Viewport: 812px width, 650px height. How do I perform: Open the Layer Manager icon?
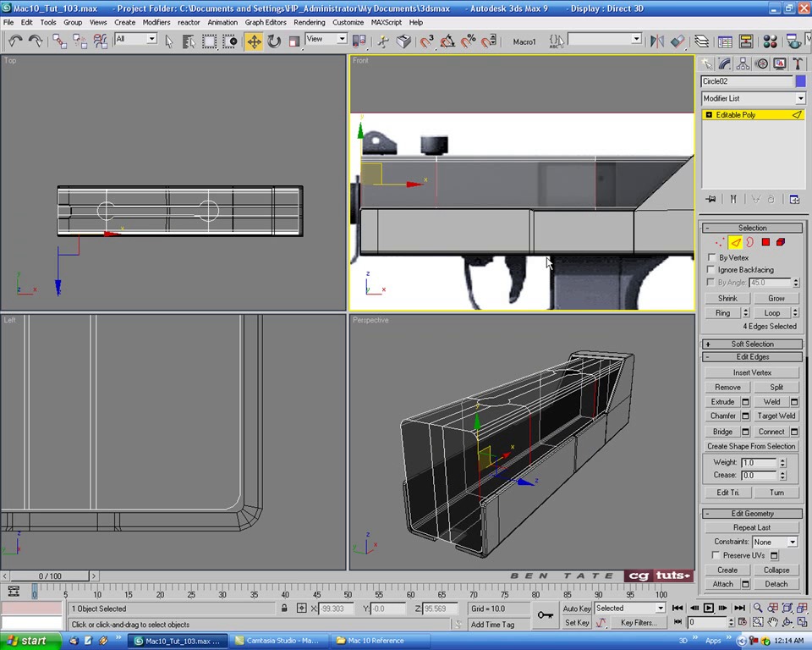point(702,41)
